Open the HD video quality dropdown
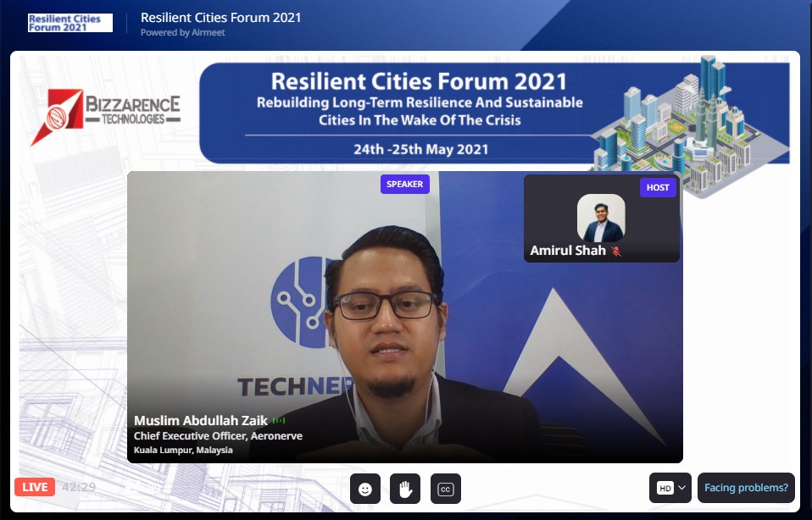The image size is (812, 520). pyautogui.click(x=670, y=488)
